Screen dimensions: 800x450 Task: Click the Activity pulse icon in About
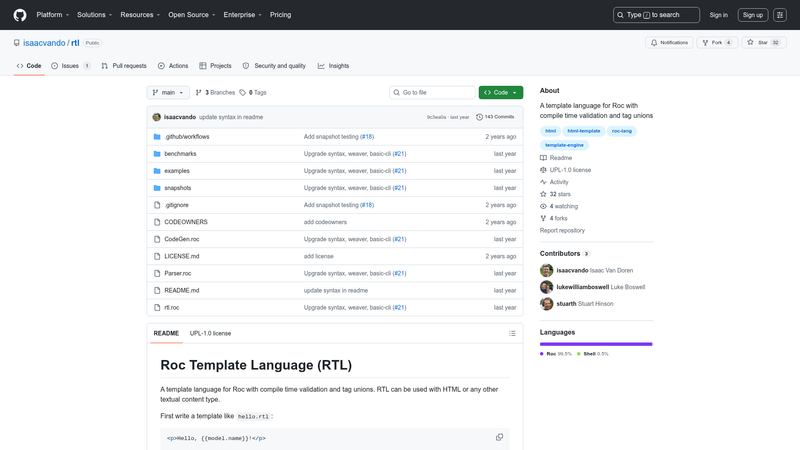pyautogui.click(x=543, y=182)
